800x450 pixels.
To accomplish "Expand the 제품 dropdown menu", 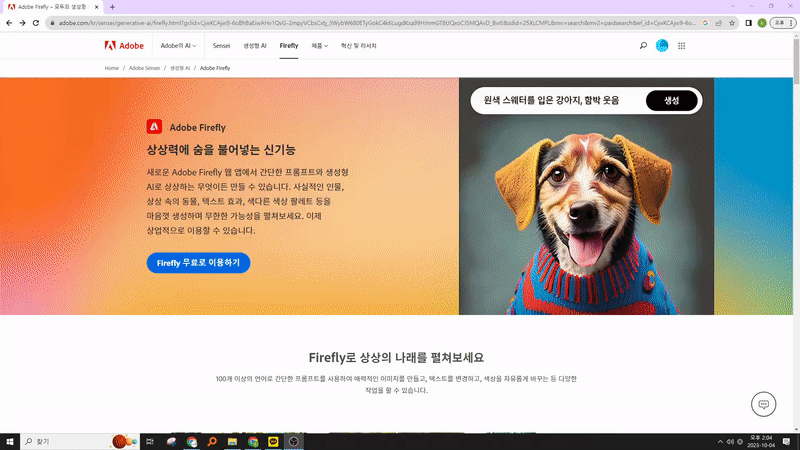I will 319,46.
